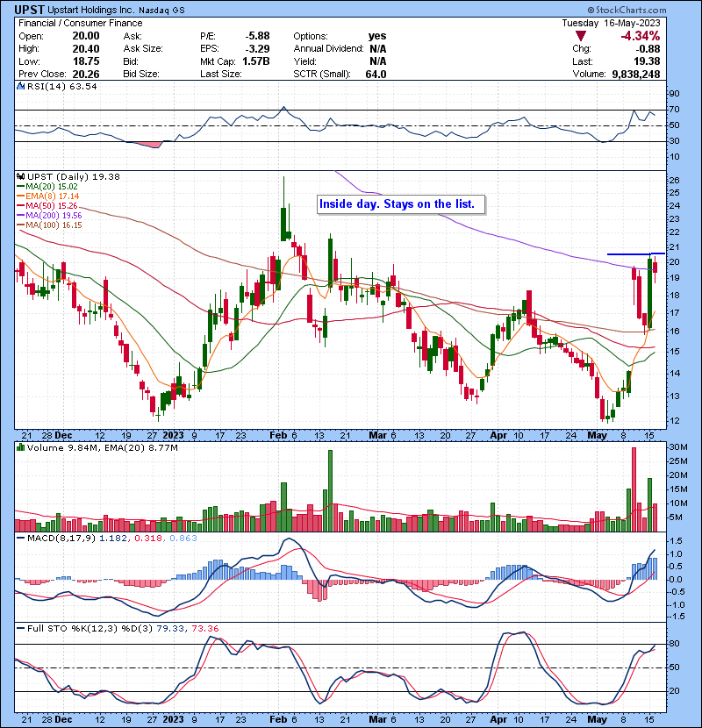Viewport: 702px width, 728px height.
Task: Click the MA(100) 16.15 legend entry
Action: click(x=49, y=225)
